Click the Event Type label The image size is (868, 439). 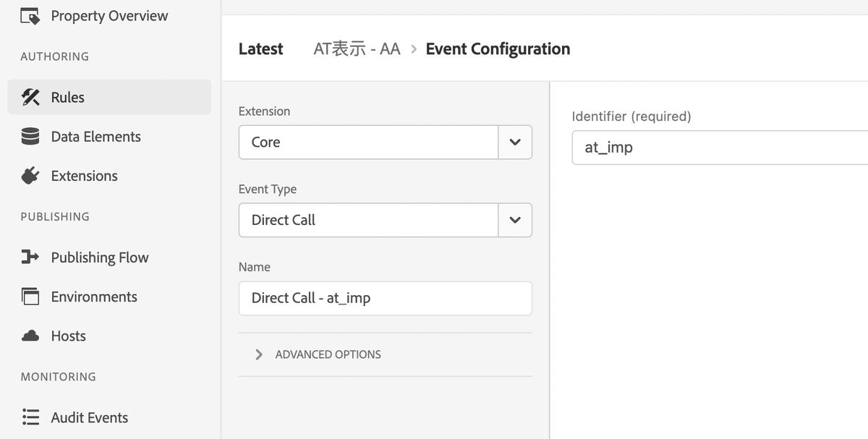[x=268, y=189]
